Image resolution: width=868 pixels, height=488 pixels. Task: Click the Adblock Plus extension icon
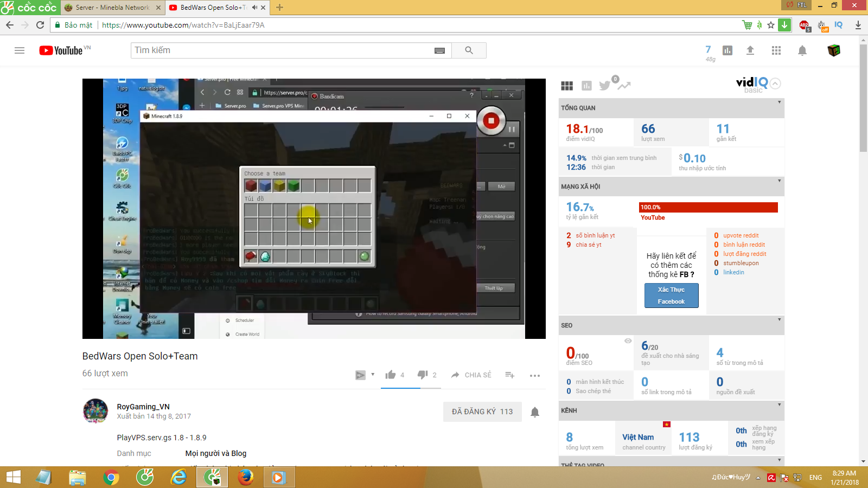[805, 25]
